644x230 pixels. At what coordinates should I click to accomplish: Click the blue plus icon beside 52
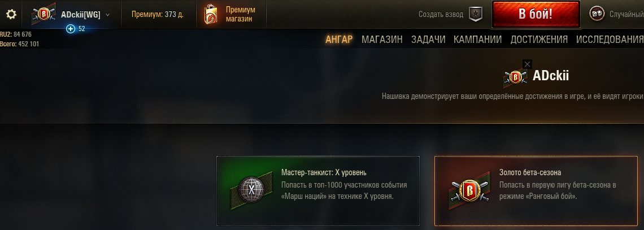click(71, 29)
